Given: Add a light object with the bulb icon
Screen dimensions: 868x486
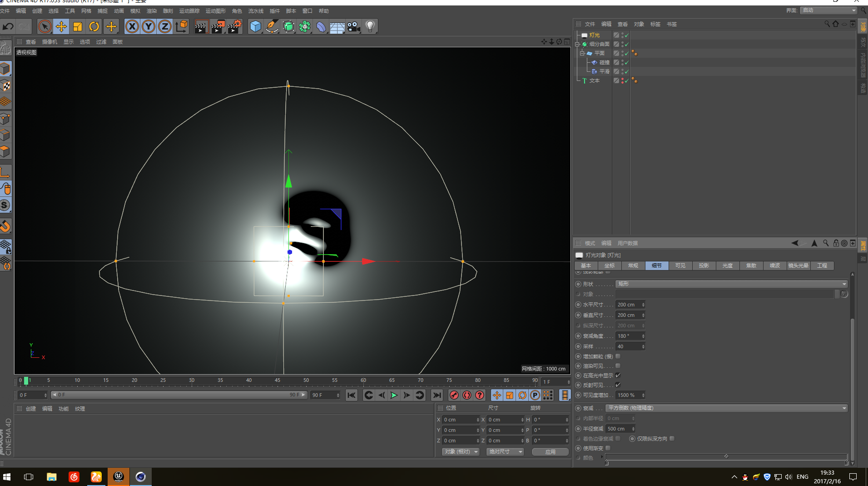Looking at the screenshot, I should pyautogui.click(x=370, y=27).
